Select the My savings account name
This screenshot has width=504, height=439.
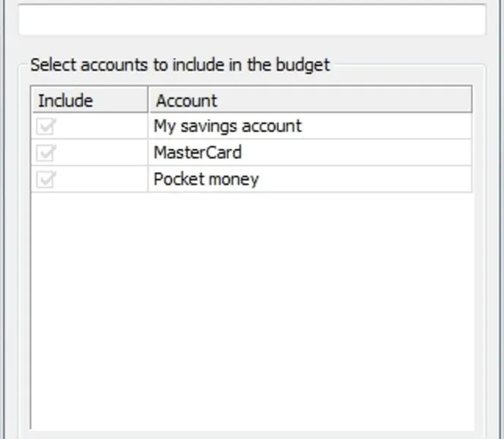(x=227, y=126)
